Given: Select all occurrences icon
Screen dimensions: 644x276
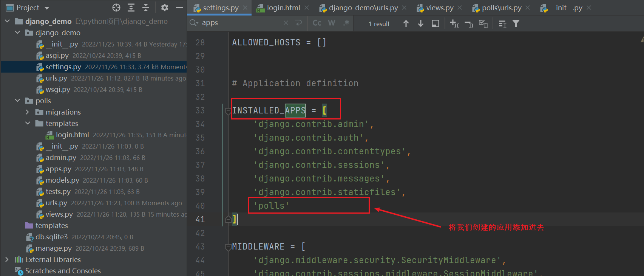Looking at the screenshot, I should tap(483, 24).
